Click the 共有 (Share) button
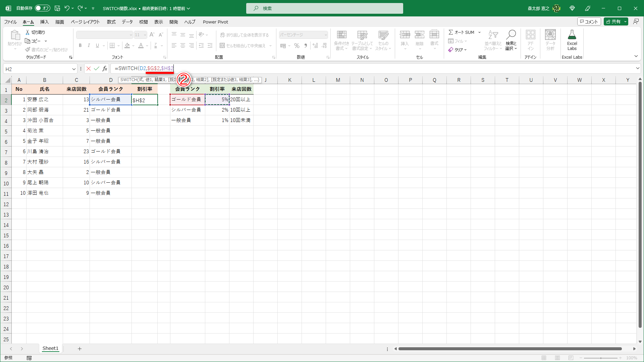Viewport: 644px width, 362px height. click(613, 22)
